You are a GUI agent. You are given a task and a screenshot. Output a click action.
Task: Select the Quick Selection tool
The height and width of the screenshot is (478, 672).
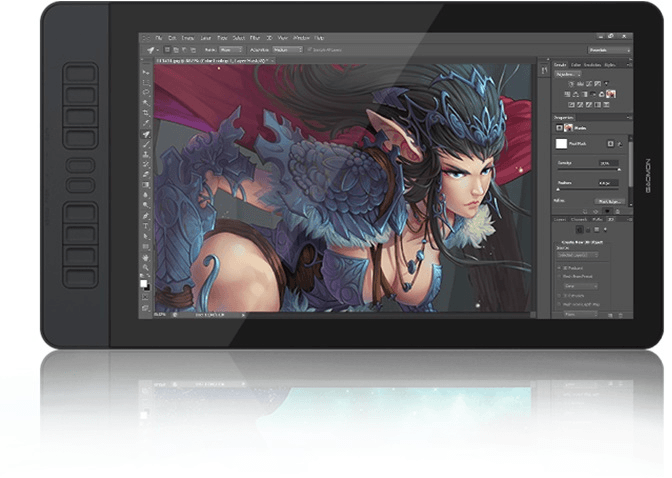146,103
